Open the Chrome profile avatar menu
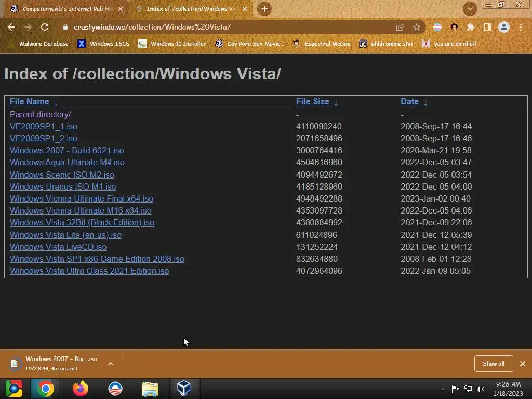 pos(504,27)
